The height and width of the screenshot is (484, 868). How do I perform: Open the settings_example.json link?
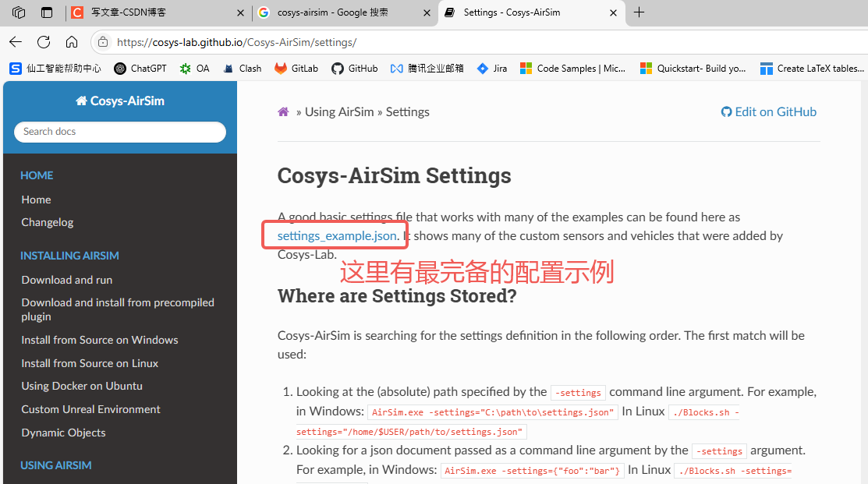pos(337,235)
